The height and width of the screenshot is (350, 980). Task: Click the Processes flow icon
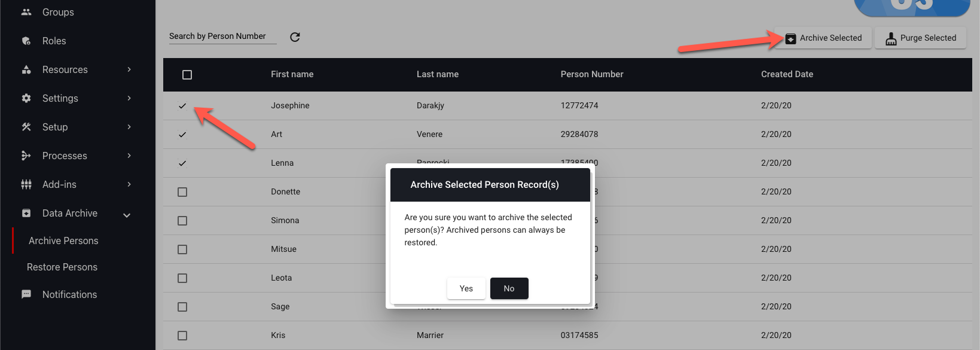(26, 156)
